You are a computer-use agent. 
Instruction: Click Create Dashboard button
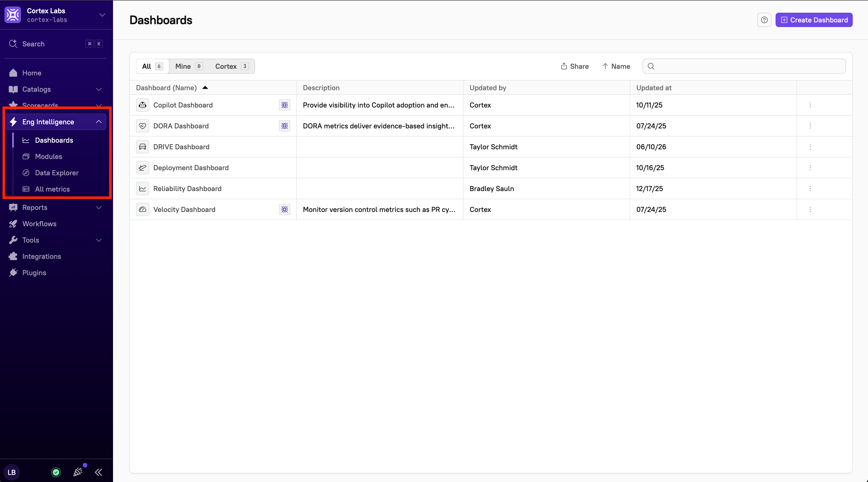(814, 20)
